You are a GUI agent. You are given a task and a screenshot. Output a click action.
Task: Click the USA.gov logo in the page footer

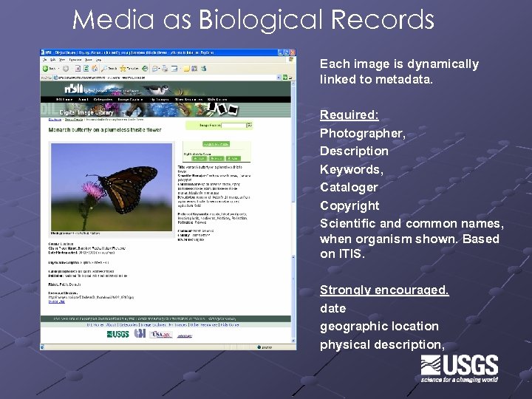tap(161, 335)
